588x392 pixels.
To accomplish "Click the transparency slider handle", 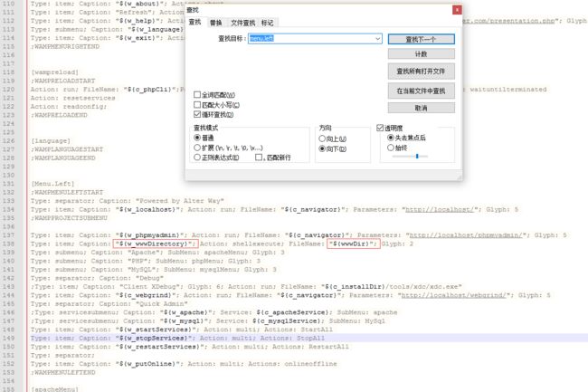I will pos(417,156).
